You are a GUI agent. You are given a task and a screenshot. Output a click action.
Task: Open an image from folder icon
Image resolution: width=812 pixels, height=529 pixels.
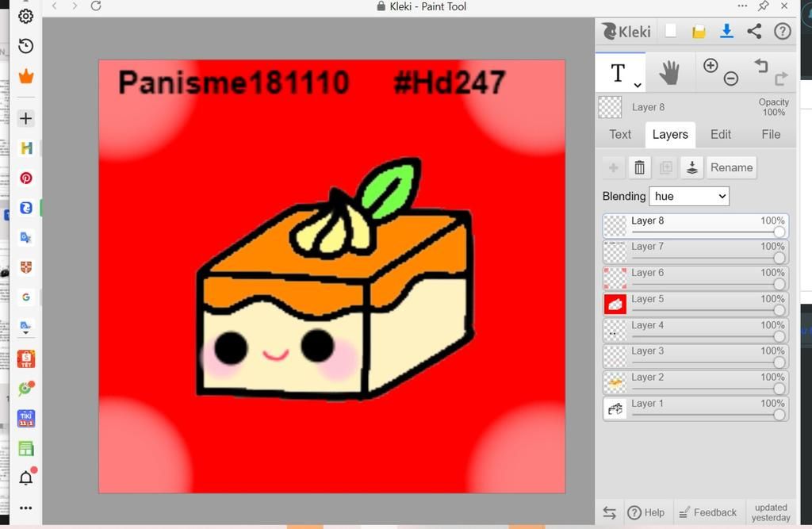(699, 32)
